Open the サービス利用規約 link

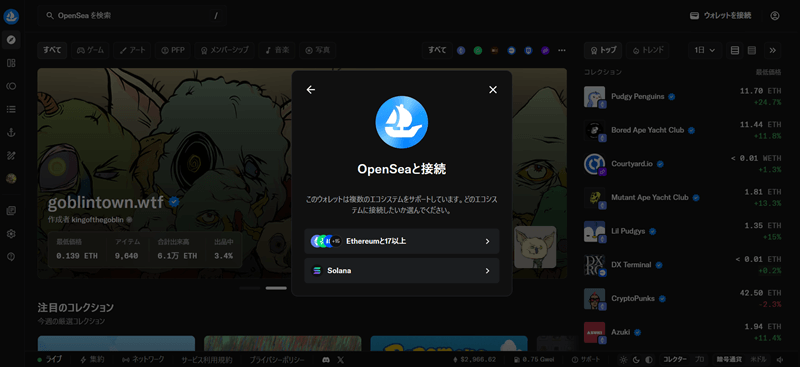click(207, 359)
